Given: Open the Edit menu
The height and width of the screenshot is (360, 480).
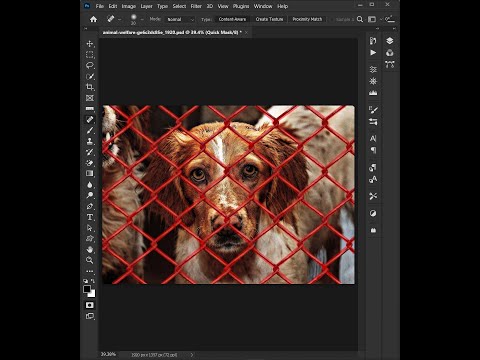Looking at the screenshot, I should pos(113,6).
